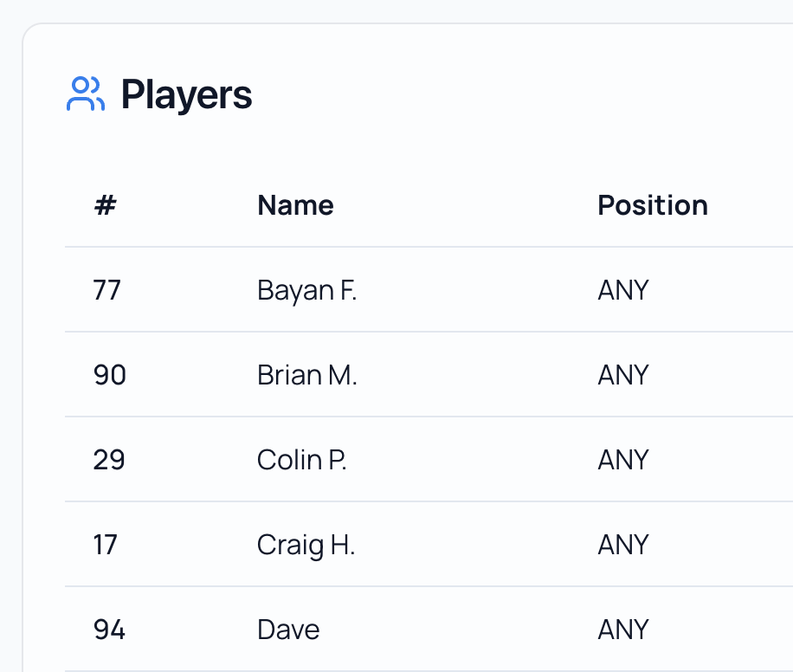Click ANY position for Brian M.

click(622, 375)
